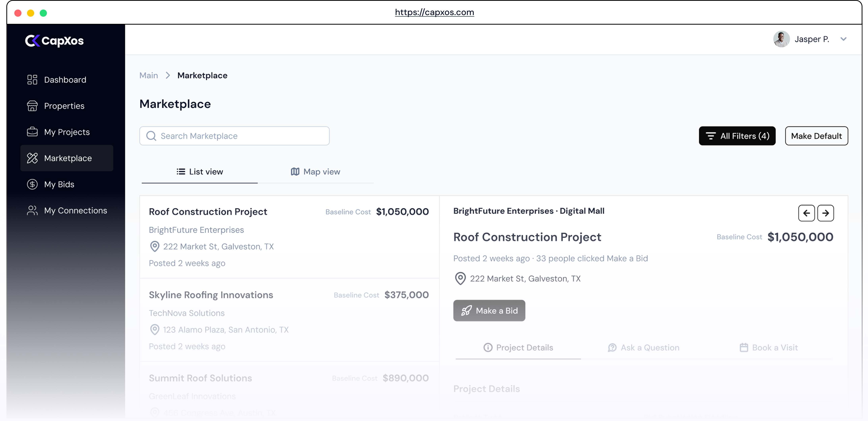The height and width of the screenshot is (421, 868).
Task: Stay on the List view tab
Action: tap(200, 171)
